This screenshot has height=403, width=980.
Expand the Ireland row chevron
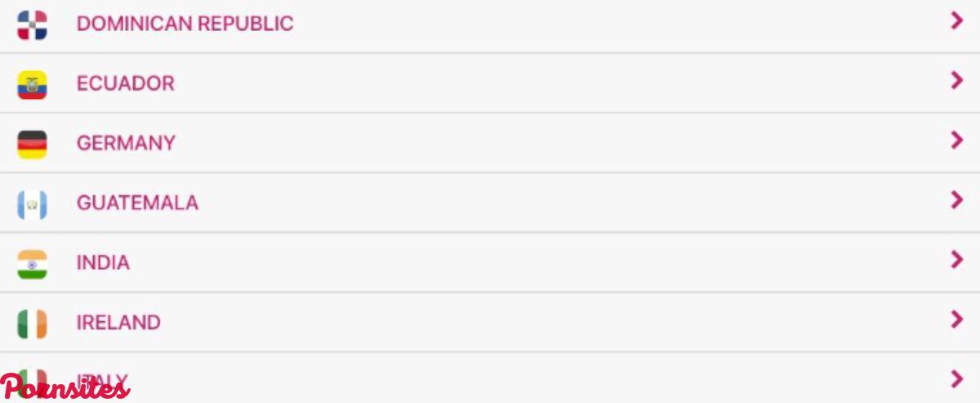pos(957,320)
